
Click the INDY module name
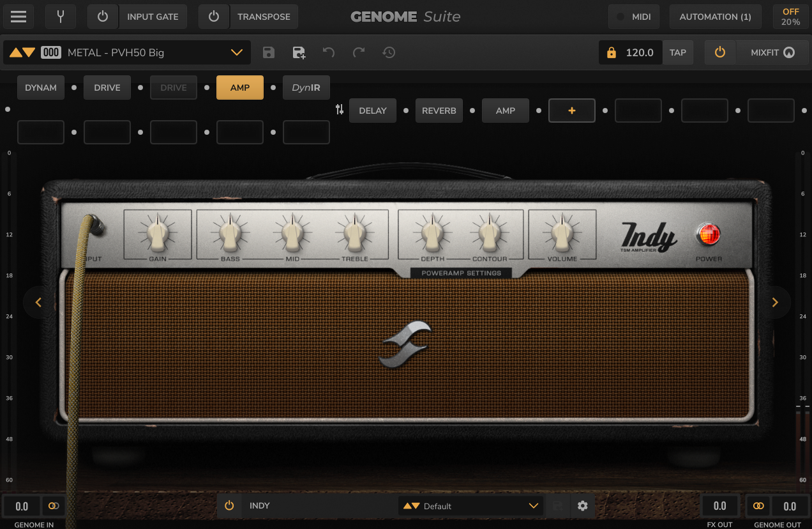[260, 506]
